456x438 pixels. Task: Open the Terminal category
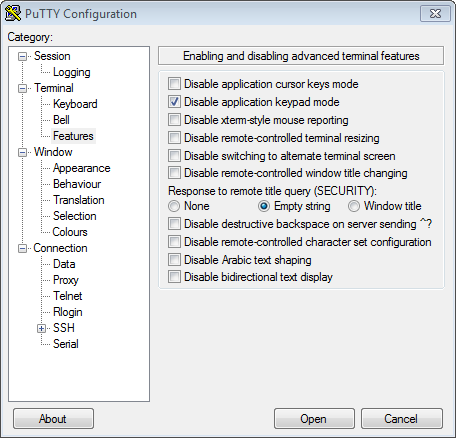[54, 88]
